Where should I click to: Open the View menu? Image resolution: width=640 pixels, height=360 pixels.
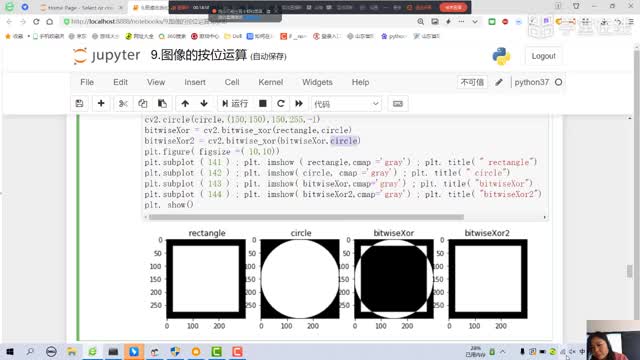[x=156, y=82]
